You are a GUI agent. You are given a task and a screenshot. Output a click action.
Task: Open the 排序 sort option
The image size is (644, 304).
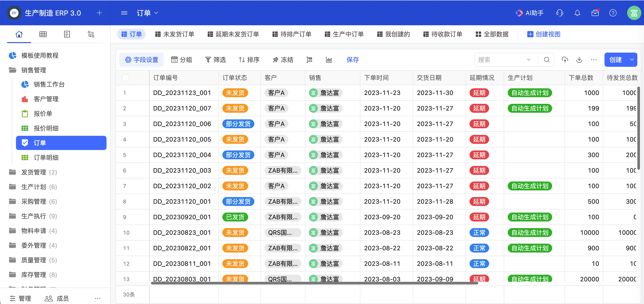coord(249,60)
